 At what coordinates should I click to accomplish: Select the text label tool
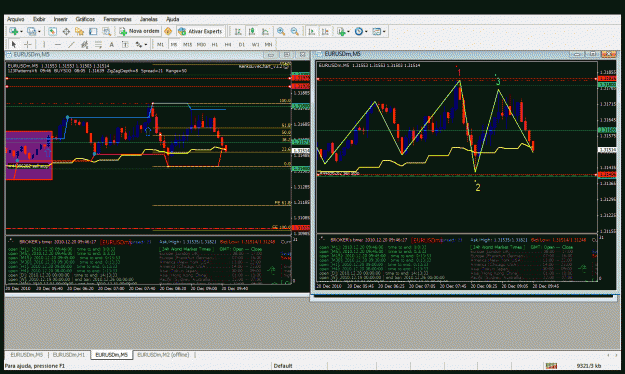[125, 45]
